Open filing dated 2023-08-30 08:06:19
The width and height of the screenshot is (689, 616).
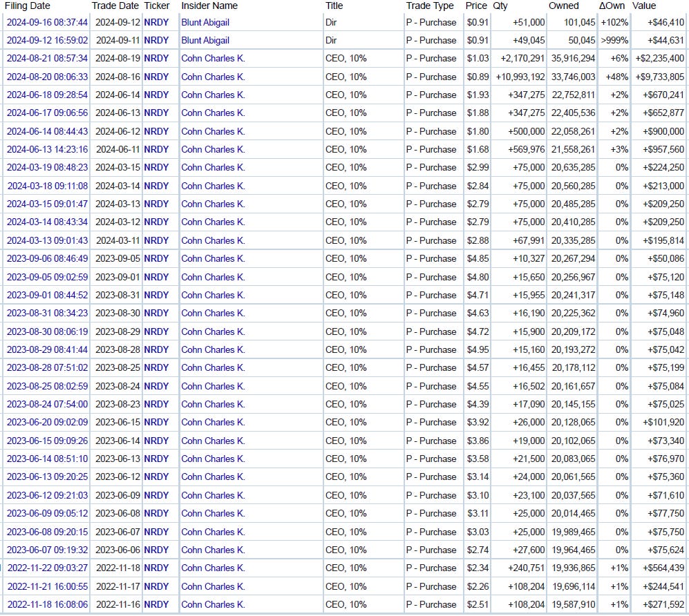point(47,331)
